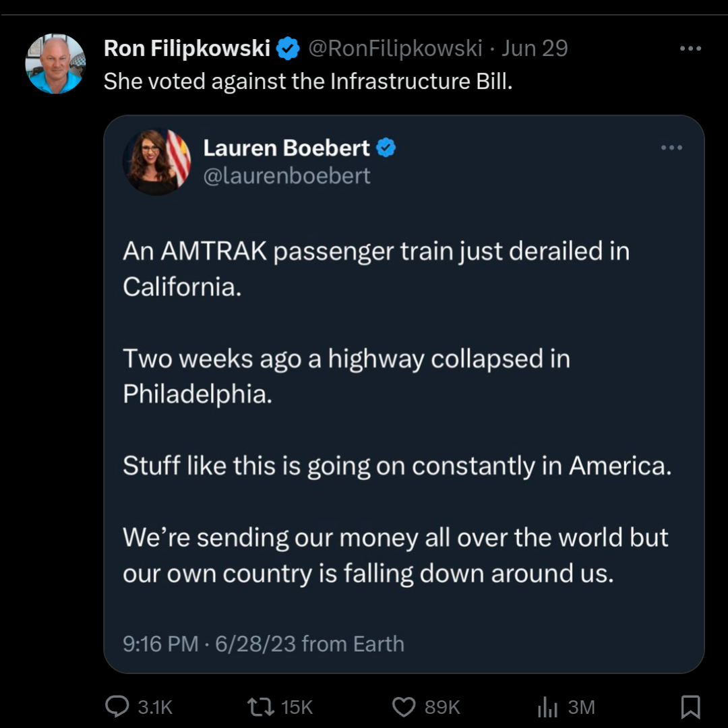Open the quoted tweet about the AMTRAK derailment

click(x=398, y=411)
